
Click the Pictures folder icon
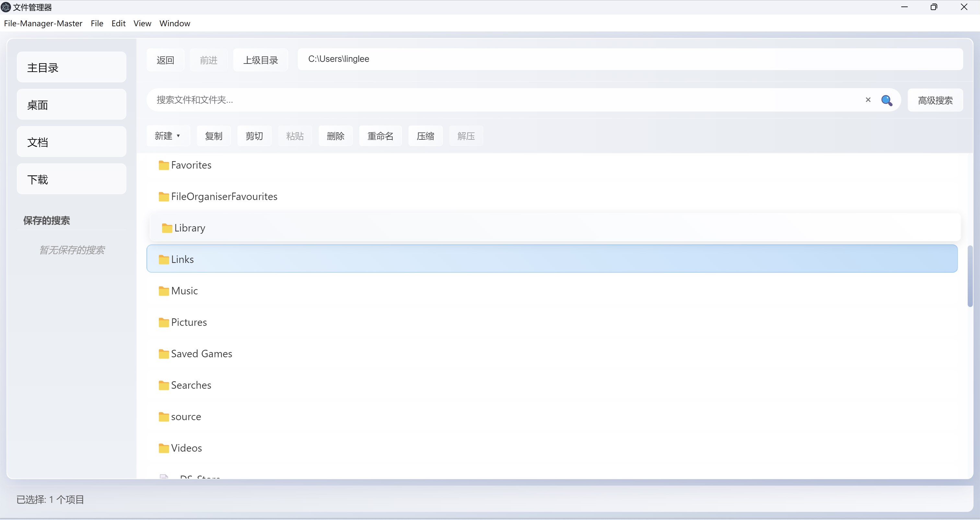coord(164,323)
